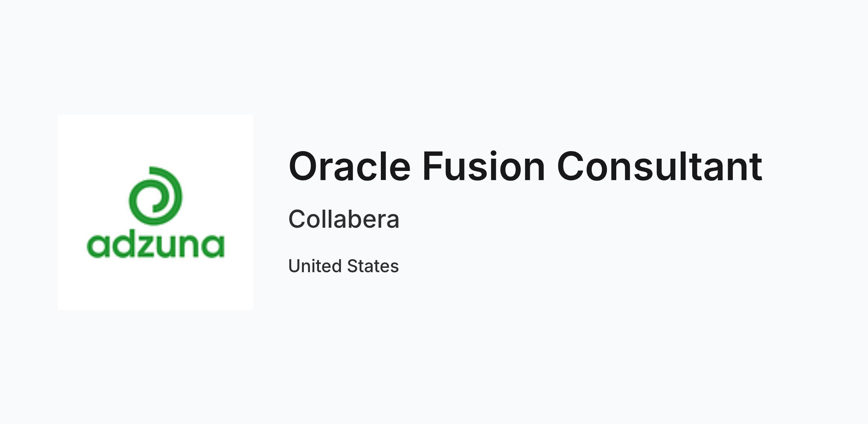
Task: Open the Collabera company name
Action: coord(344,219)
